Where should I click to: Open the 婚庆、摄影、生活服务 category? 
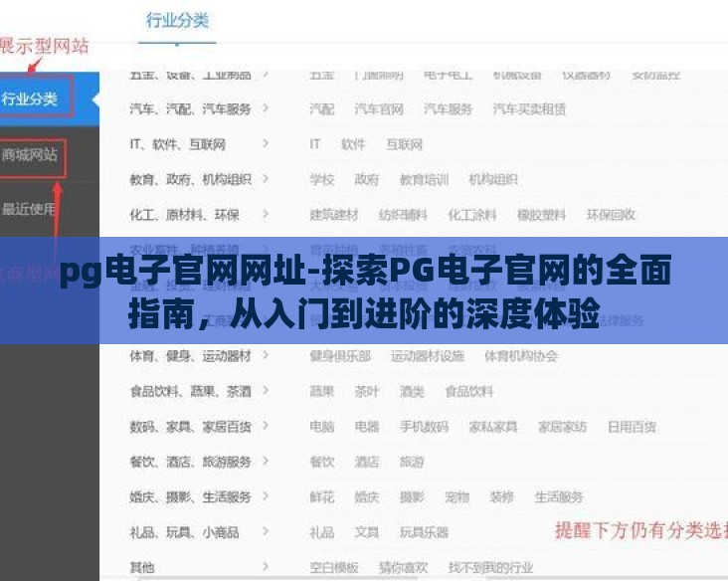[x=190, y=497]
